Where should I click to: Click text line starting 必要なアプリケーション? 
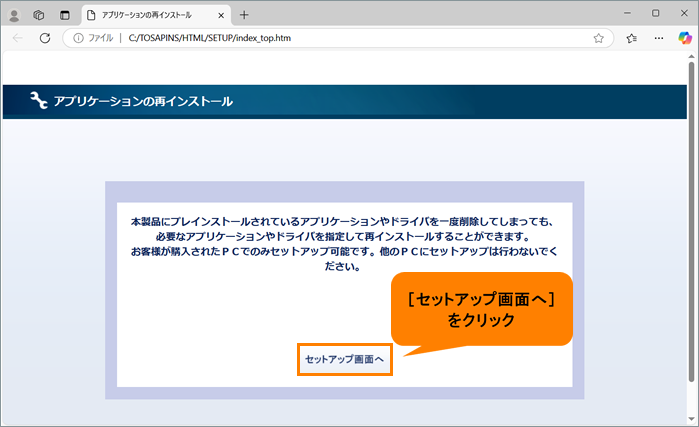343,237
